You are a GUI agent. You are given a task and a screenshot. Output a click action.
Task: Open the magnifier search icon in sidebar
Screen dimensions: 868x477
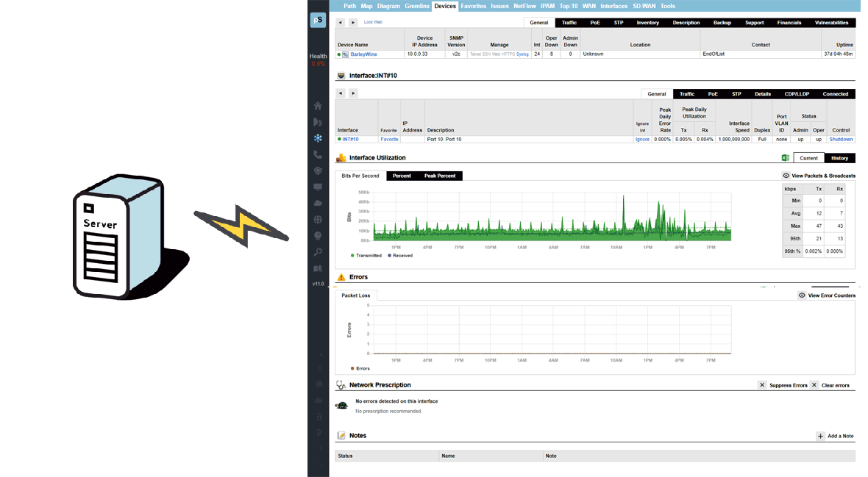[318, 252]
